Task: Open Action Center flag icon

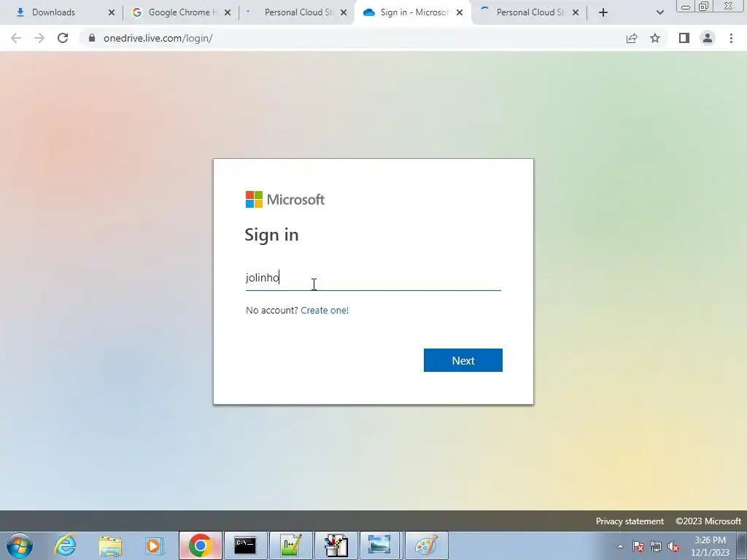Action: click(638, 546)
